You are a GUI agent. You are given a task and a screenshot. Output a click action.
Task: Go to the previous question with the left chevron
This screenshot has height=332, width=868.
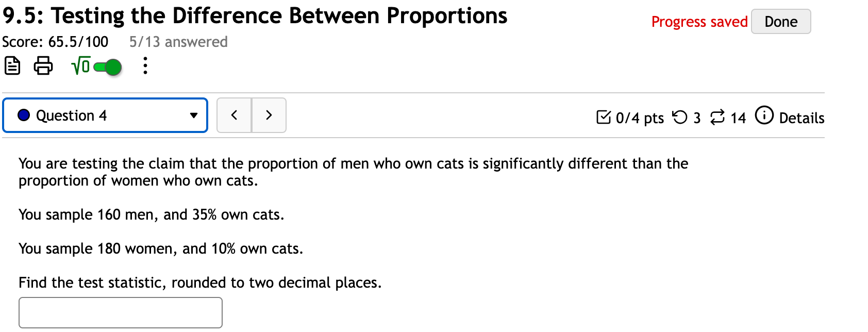[x=234, y=115]
